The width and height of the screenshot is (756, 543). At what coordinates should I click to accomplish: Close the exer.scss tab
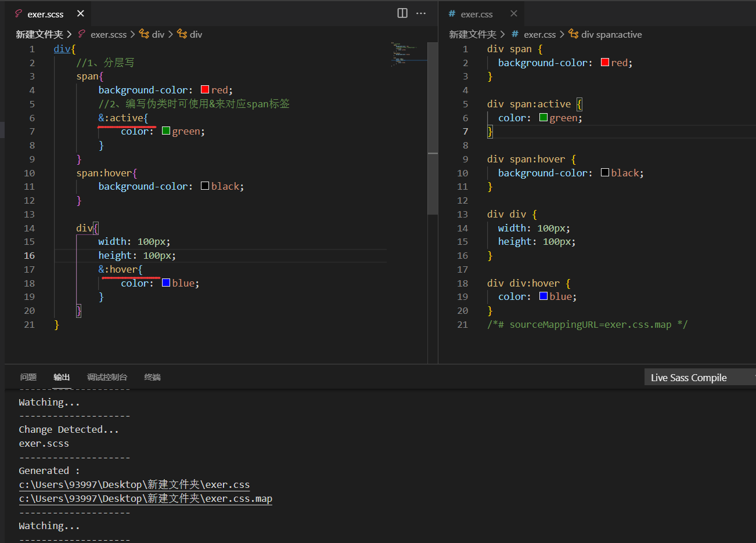[x=81, y=13]
